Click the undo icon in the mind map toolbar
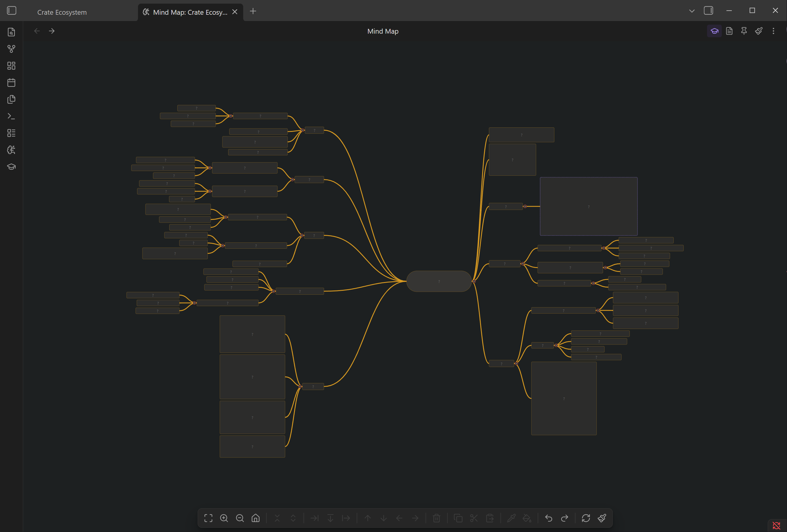The width and height of the screenshot is (787, 532). click(x=549, y=518)
